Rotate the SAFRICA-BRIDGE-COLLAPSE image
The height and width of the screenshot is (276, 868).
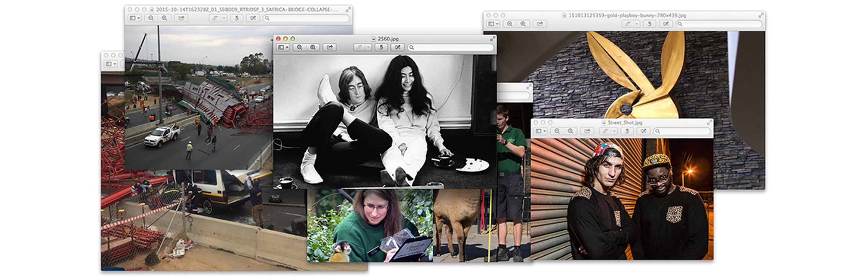(237, 18)
